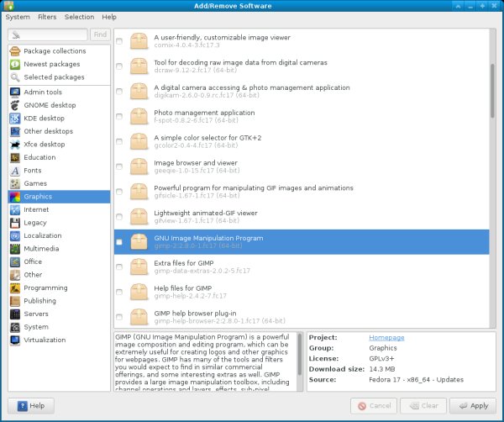Click the Find button

click(100, 34)
